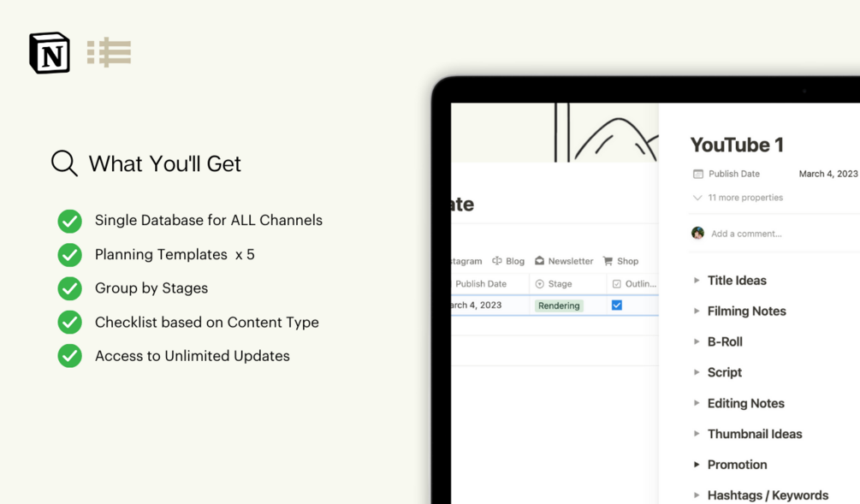This screenshot has width=860, height=504.
Task: Click the Notion logo icon
Action: (50, 53)
